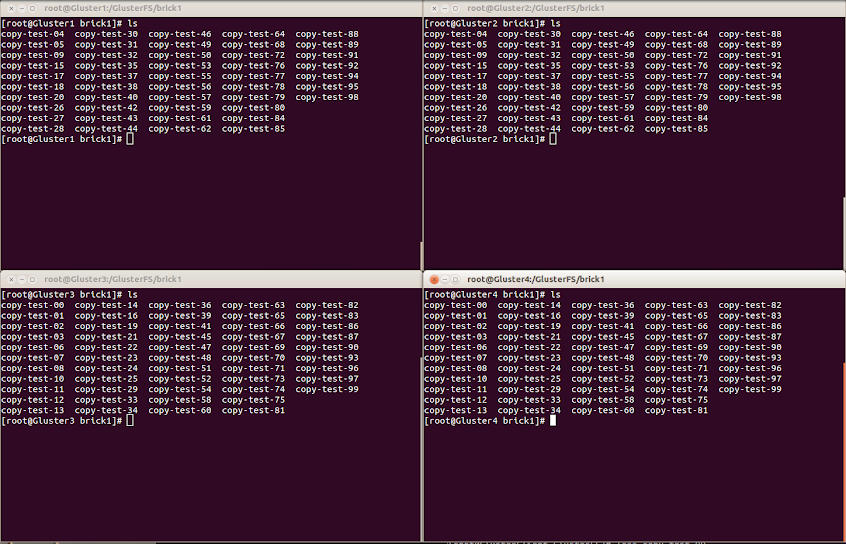Close the Gluster4 terminal with orange button
The image size is (846, 544).
point(434,280)
